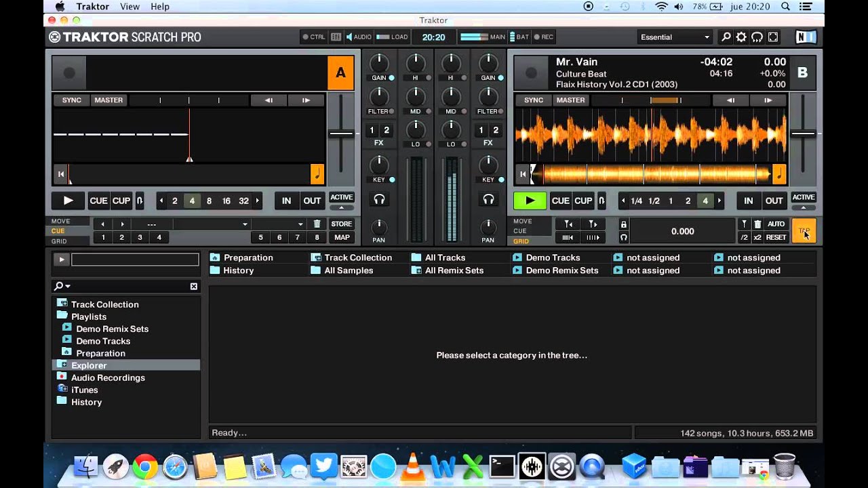Click the CUE button on Deck A
Image resolution: width=868 pixels, height=488 pixels.
pyautogui.click(x=99, y=201)
